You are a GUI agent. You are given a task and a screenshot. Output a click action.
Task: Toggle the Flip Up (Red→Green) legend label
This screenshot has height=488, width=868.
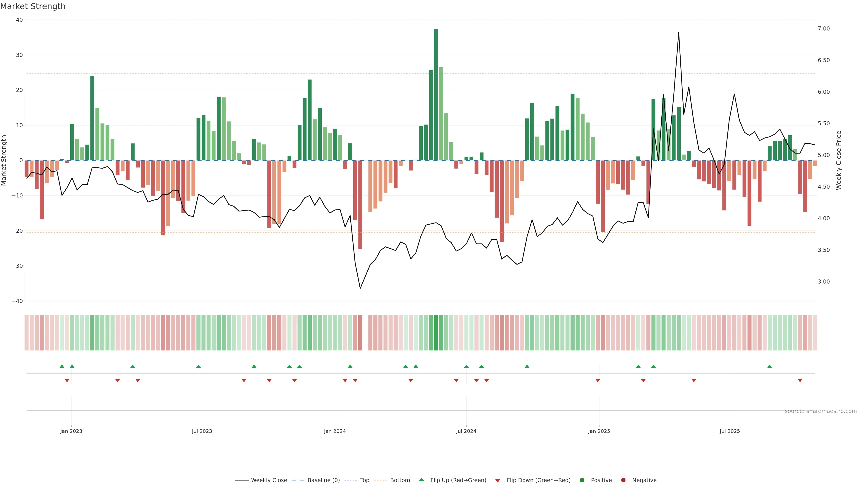(x=458, y=480)
